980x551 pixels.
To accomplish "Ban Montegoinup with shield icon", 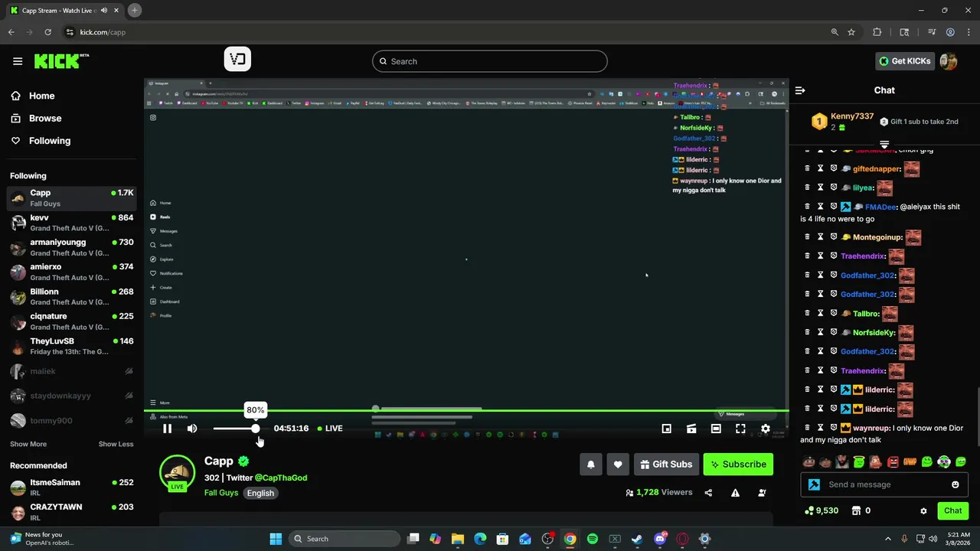I will 834,237.
